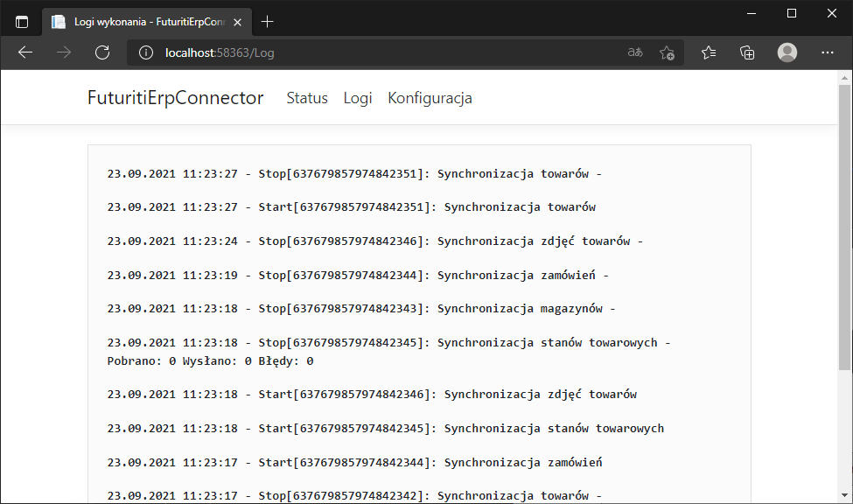Close the Logi wykonania tab
The image size is (853, 504).
238,22
